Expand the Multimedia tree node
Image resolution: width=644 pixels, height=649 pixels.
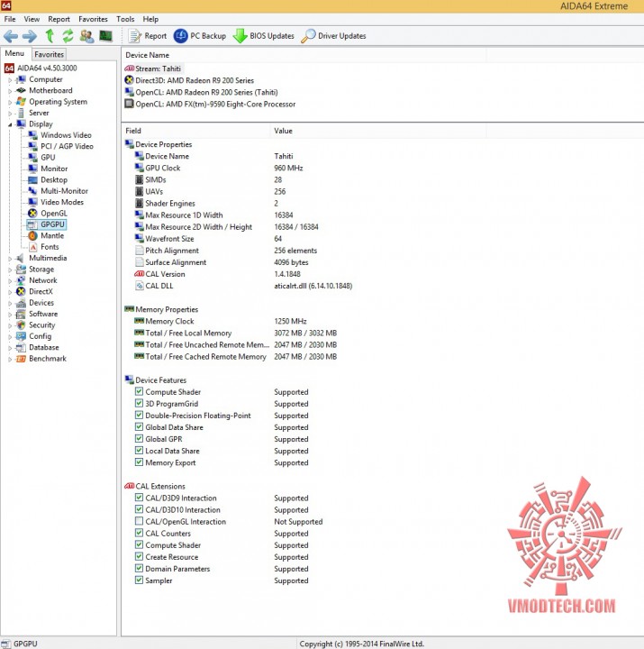click(10, 259)
